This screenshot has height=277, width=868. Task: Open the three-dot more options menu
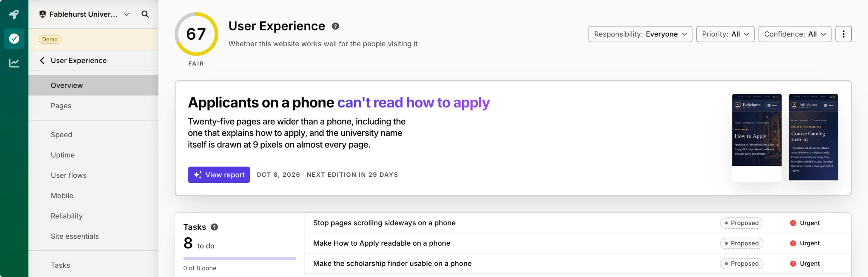click(x=843, y=34)
